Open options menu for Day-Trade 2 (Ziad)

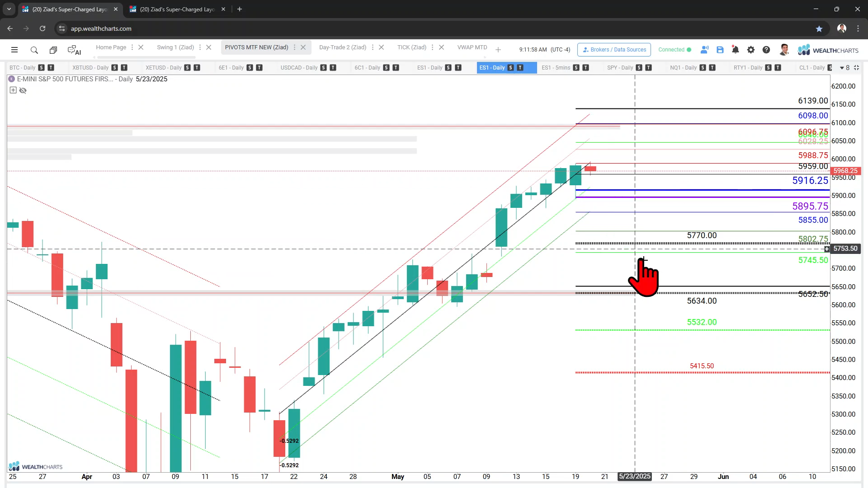(373, 47)
